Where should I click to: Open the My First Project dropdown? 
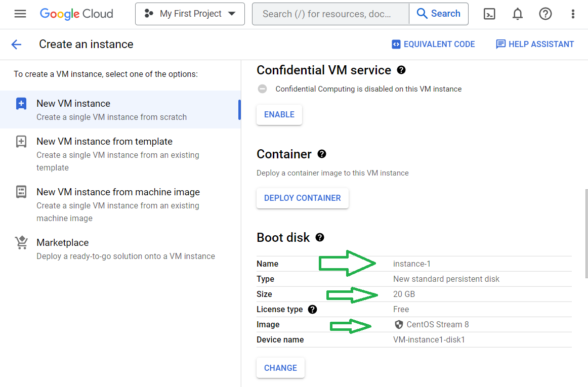190,14
